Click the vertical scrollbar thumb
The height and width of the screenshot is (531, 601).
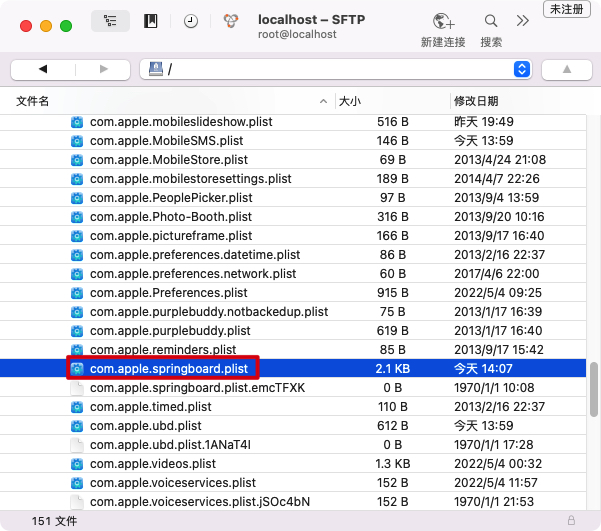594,389
